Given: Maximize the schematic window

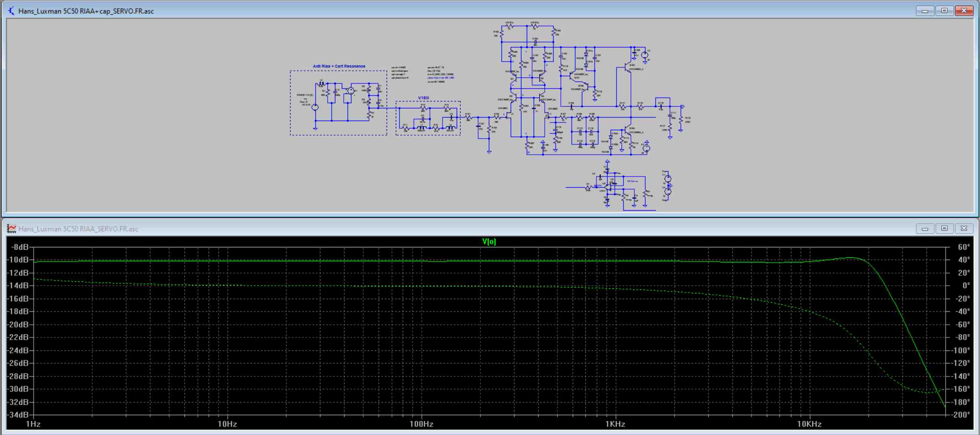Looking at the screenshot, I should [944, 11].
